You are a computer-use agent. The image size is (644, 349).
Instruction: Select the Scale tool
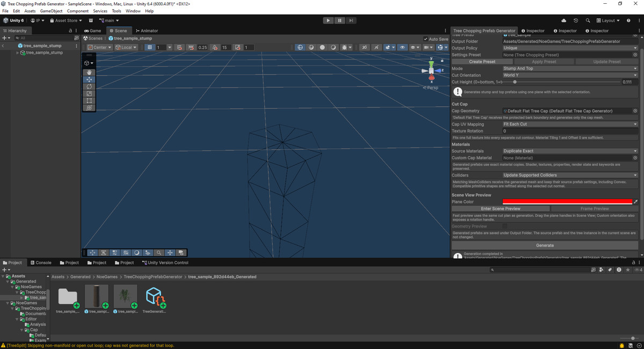pos(89,93)
